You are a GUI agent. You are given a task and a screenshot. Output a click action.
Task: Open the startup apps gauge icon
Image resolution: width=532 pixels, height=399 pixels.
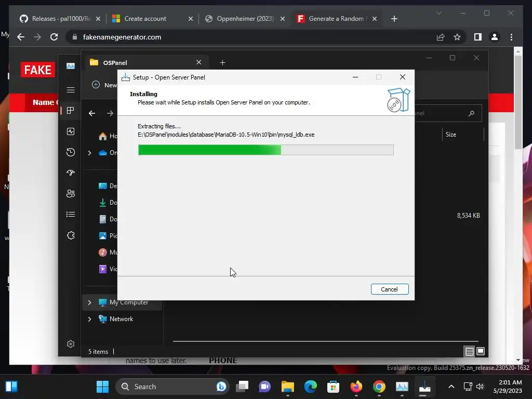(x=71, y=172)
